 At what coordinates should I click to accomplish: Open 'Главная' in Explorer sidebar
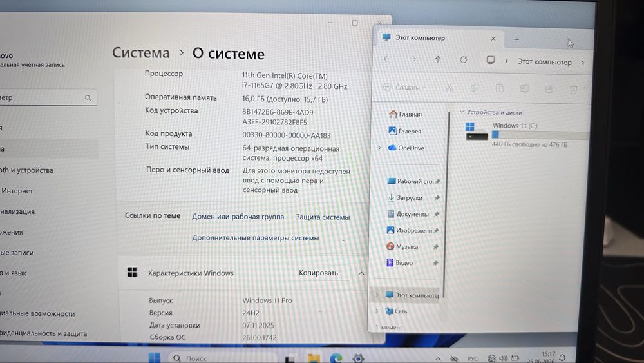[x=405, y=114]
